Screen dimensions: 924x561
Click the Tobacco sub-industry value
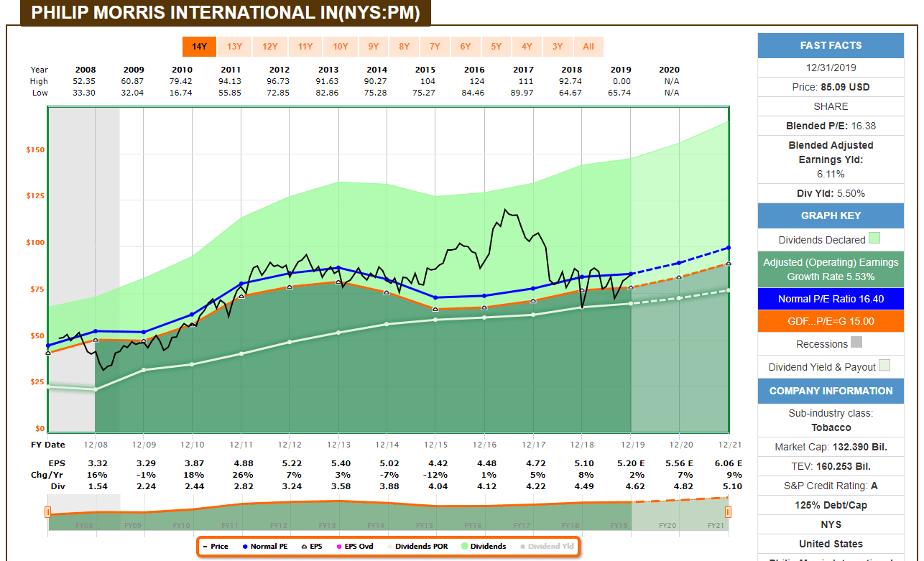coord(831,427)
